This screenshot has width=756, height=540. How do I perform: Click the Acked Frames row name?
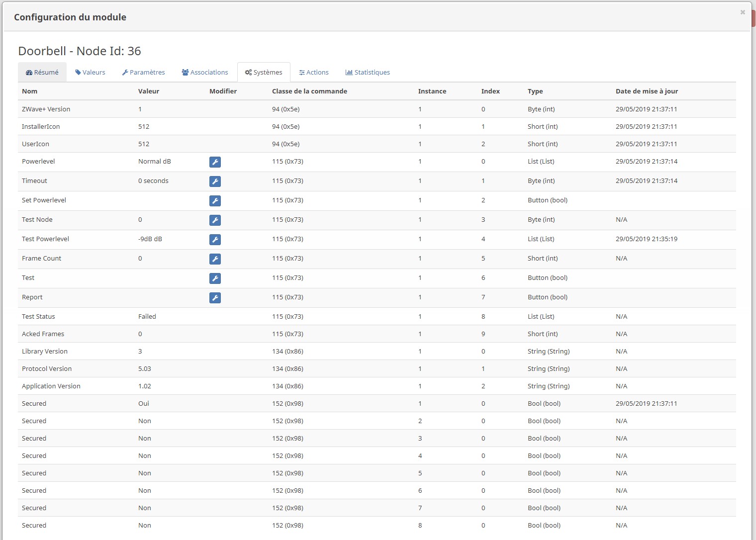(43, 334)
